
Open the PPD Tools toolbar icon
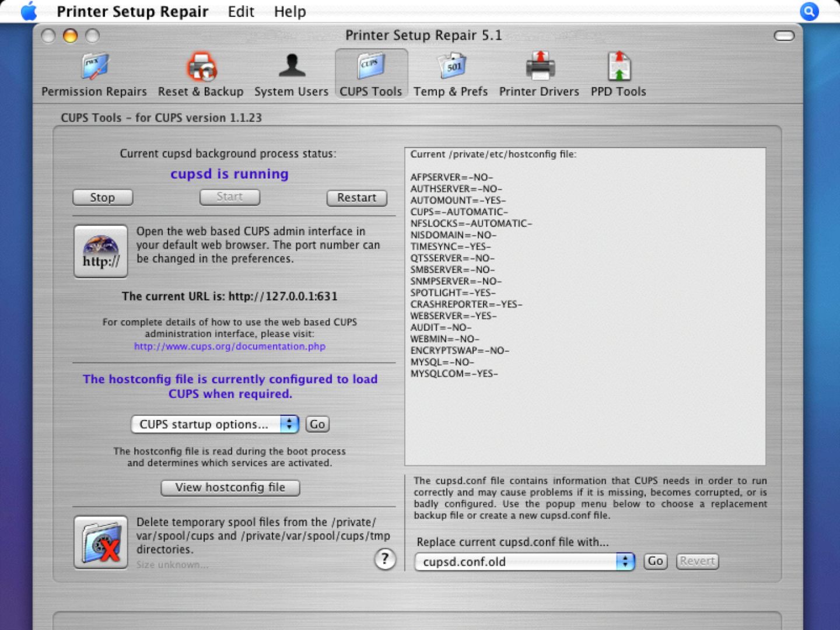coord(618,75)
